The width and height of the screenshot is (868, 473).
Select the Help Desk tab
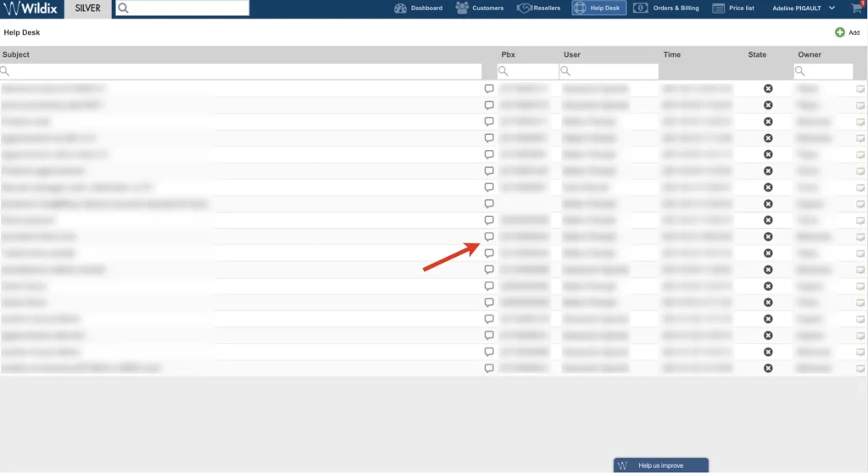pos(598,8)
